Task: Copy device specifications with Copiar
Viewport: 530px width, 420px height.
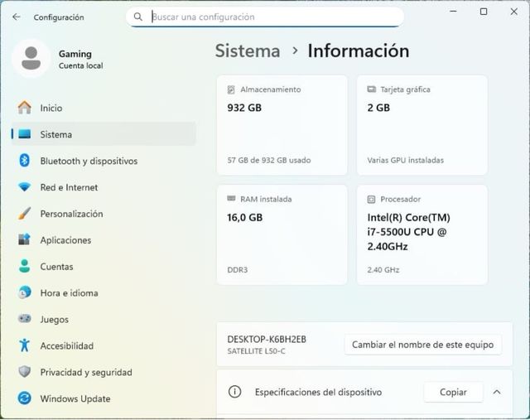Action: (x=453, y=392)
